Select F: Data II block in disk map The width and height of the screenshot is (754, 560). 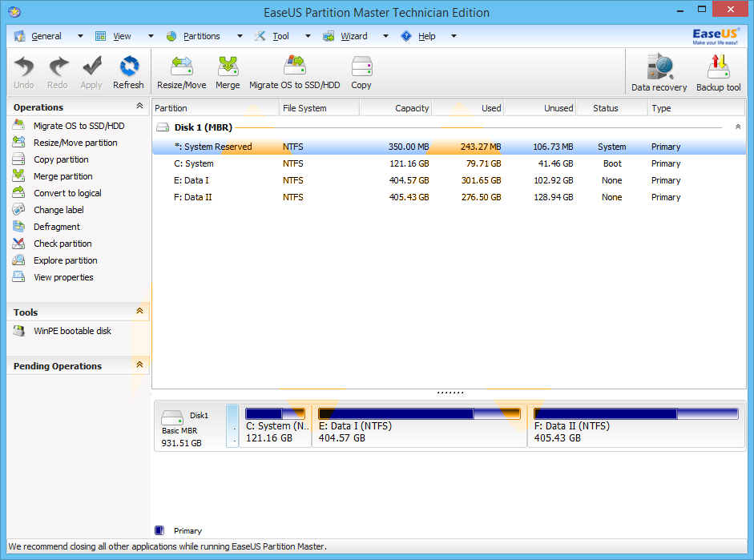click(636, 426)
